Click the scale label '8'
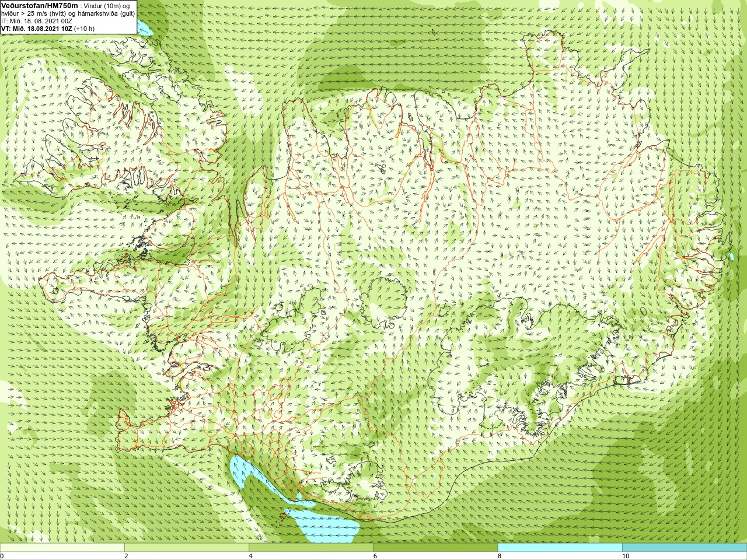This screenshot has width=747, height=560. pyautogui.click(x=500, y=556)
